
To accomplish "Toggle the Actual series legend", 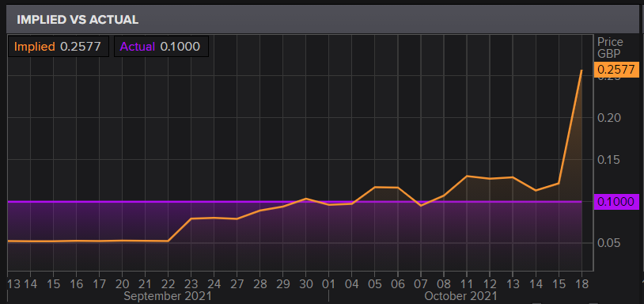I will [x=161, y=47].
